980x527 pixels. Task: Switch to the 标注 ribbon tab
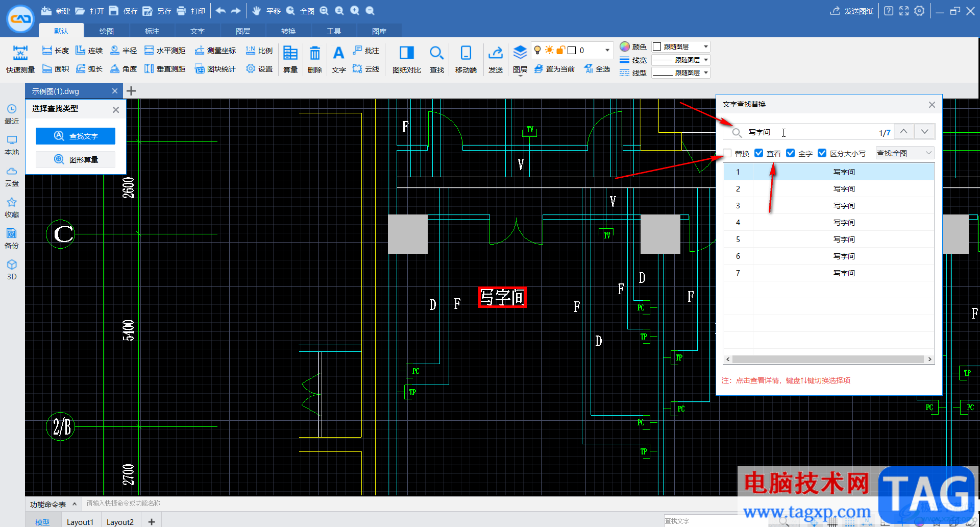pyautogui.click(x=152, y=31)
